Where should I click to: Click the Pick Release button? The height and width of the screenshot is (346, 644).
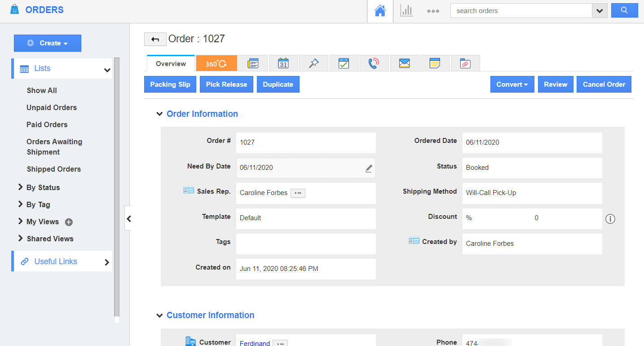227,84
